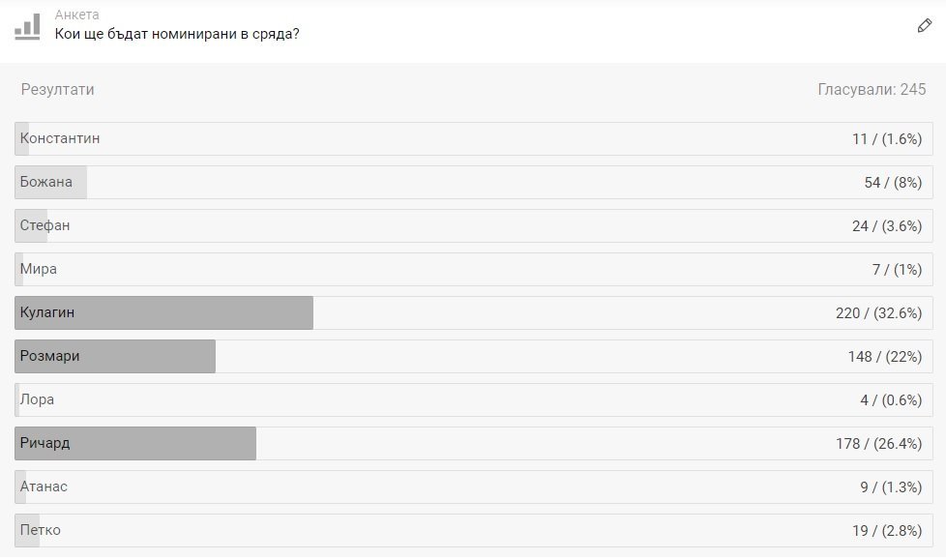Click the poll bar chart icon

[x=27, y=26]
